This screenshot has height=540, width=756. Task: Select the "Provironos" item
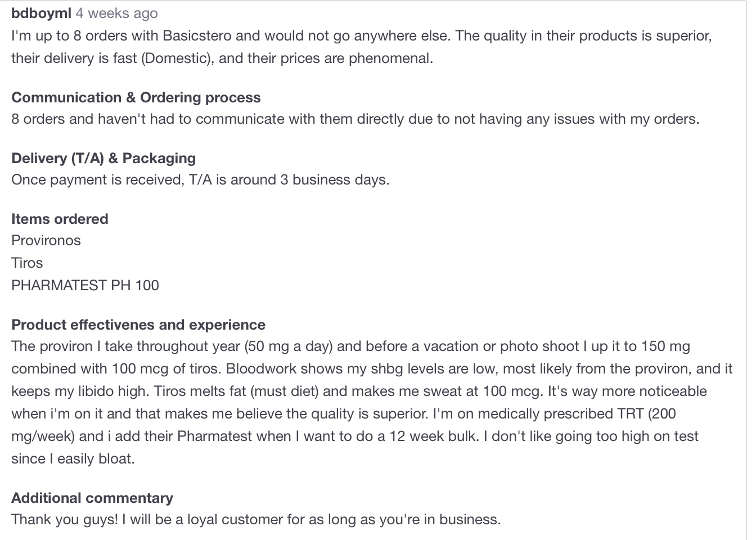coord(46,240)
